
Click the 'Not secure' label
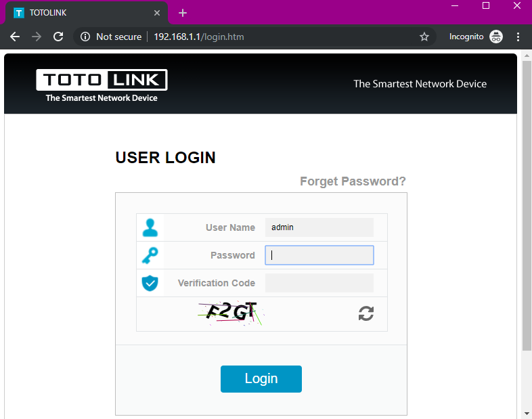click(118, 37)
